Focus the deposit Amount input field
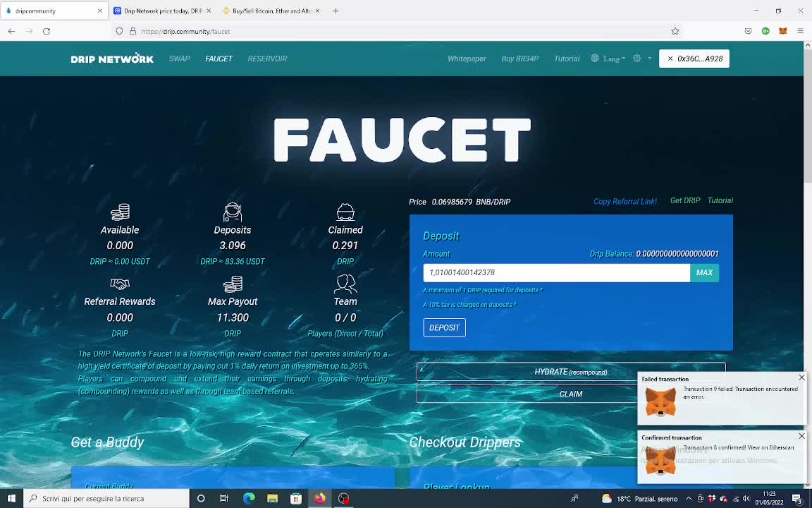Screen dimensions: 812x508 point(556,272)
